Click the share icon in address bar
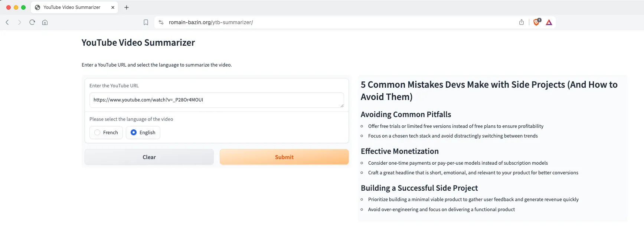The image size is (644, 242). click(x=522, y=22)
